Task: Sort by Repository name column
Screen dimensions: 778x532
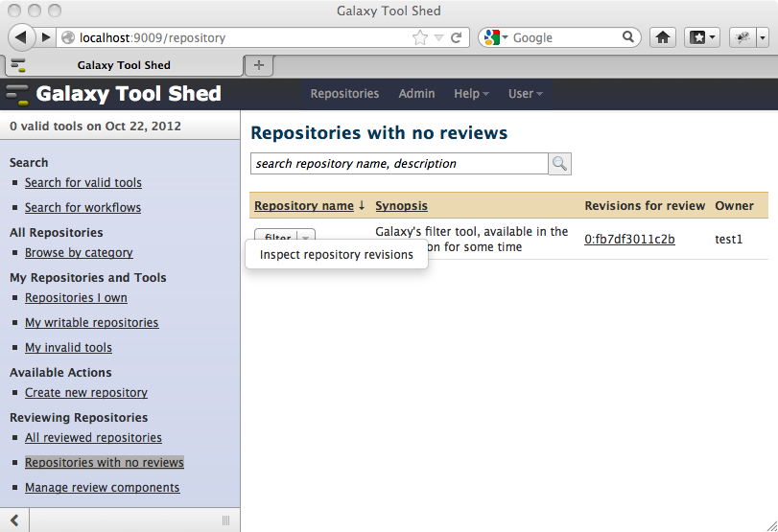Action: [x=304, y=206]
